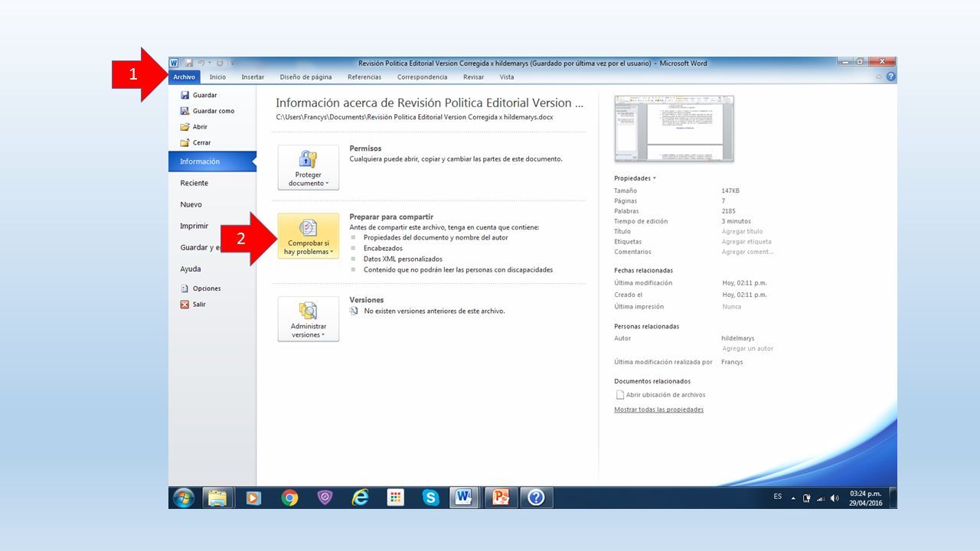Click the 147KB size value

point(730,191)
